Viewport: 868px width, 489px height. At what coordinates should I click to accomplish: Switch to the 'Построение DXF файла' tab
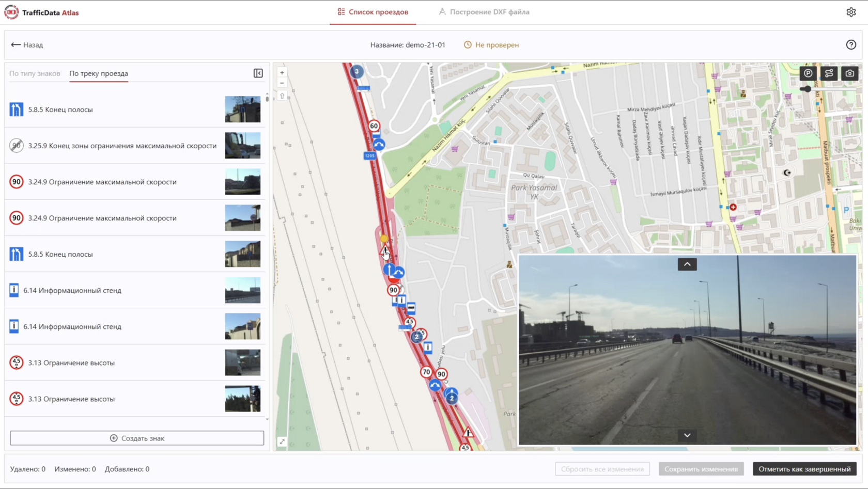coord(484,12)
